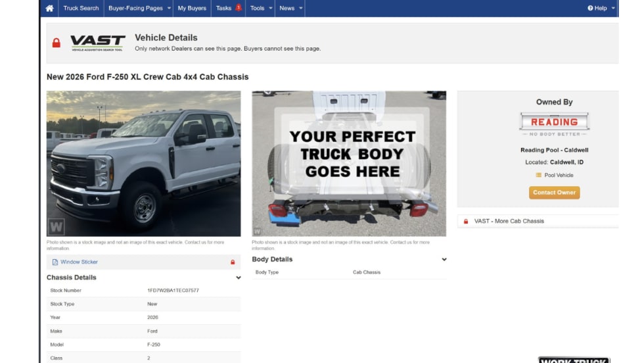644x363 pixels.
Task: Open the News dropdown menu
Action: point(290,9)
